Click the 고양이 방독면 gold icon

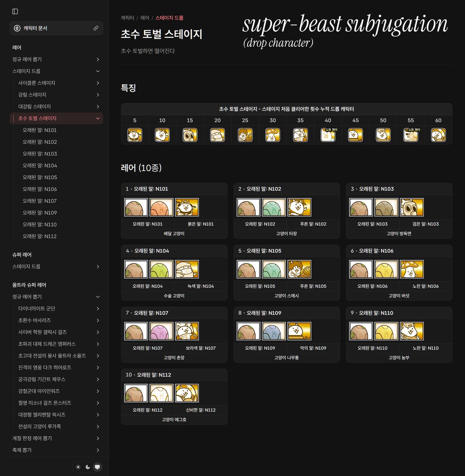click(412, 207)
